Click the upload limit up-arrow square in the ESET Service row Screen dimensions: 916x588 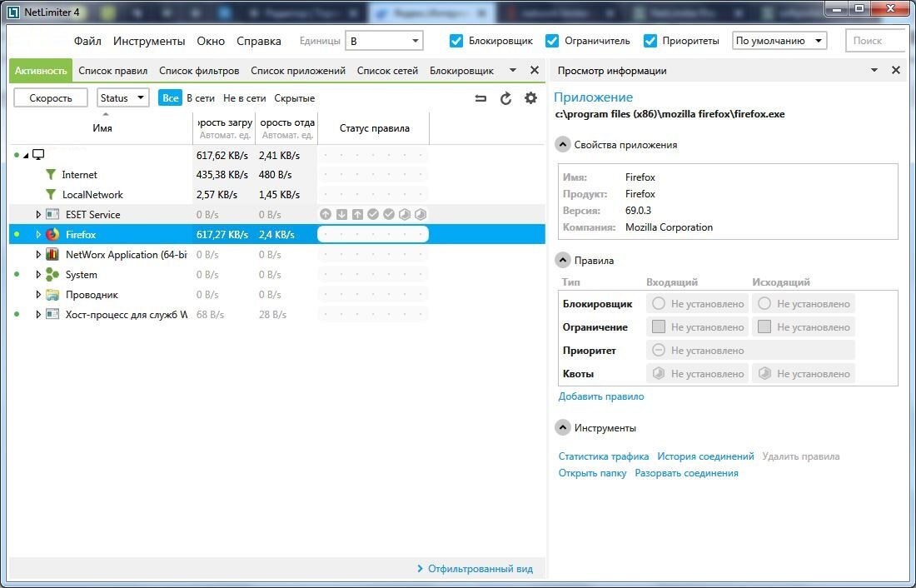coord(357,215)
